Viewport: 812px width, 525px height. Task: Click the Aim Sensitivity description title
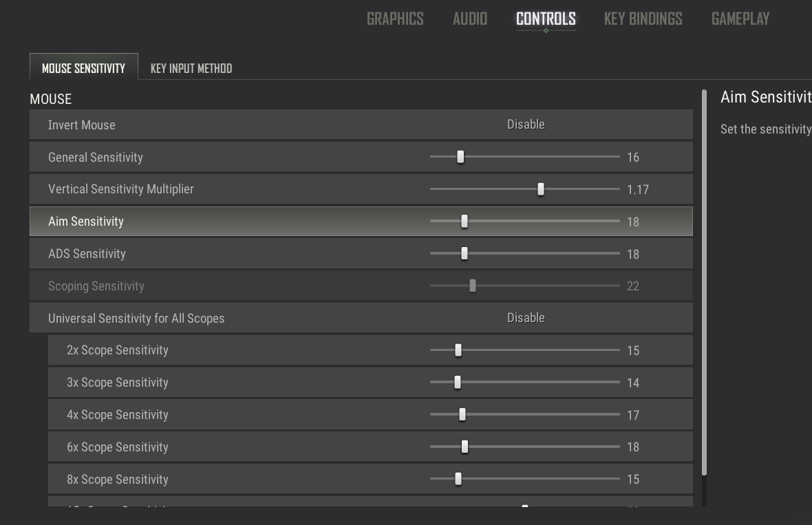[x=766, y=97]
